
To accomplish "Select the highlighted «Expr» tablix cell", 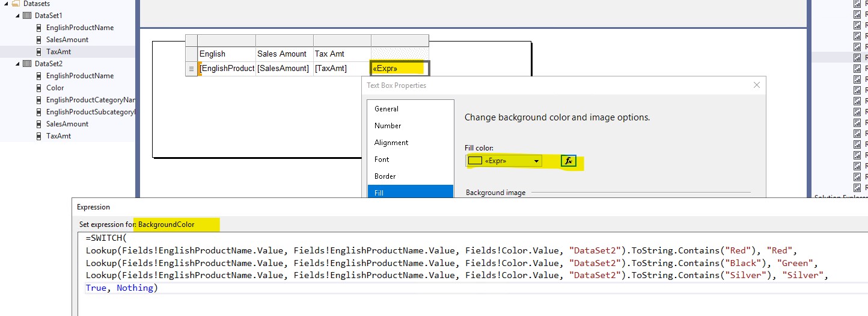I will pyautogui.click(x=400, y=69).
